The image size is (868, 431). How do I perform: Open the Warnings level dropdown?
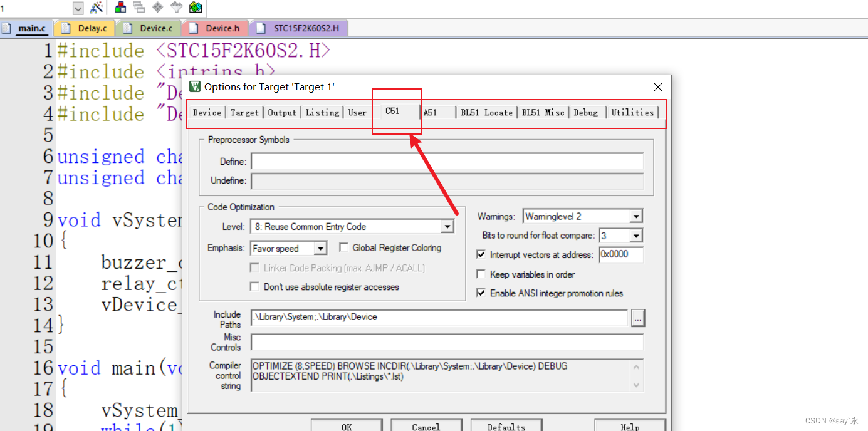636,215
